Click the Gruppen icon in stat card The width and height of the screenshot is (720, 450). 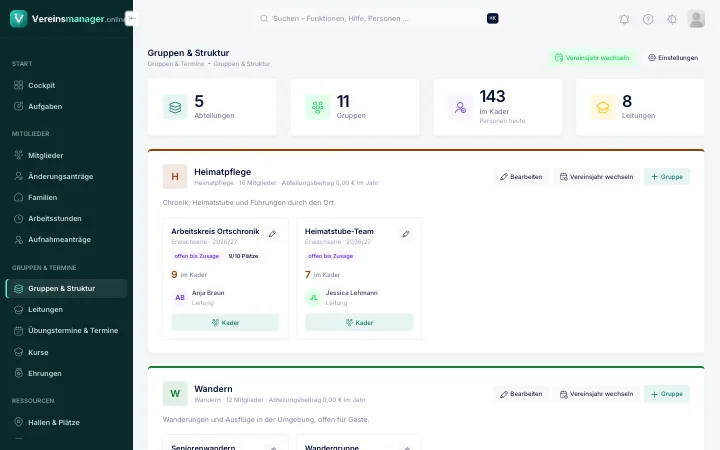tap(318, 107)
